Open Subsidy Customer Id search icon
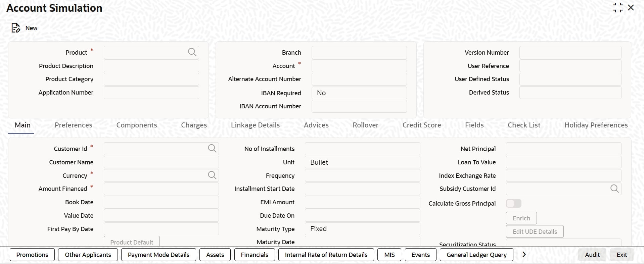Screen dimensions: 644x264 click(614, 189)
